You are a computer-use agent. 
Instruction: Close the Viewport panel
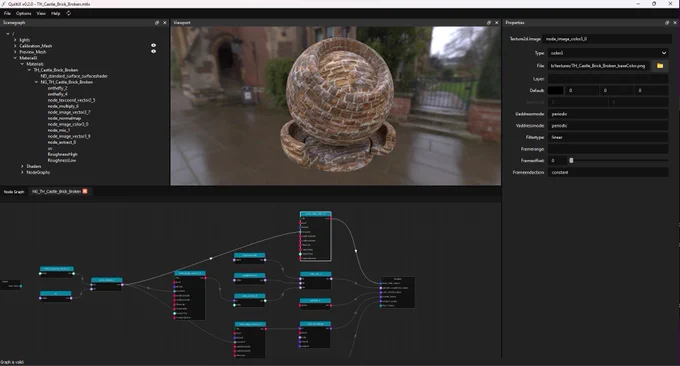point(497,23)
